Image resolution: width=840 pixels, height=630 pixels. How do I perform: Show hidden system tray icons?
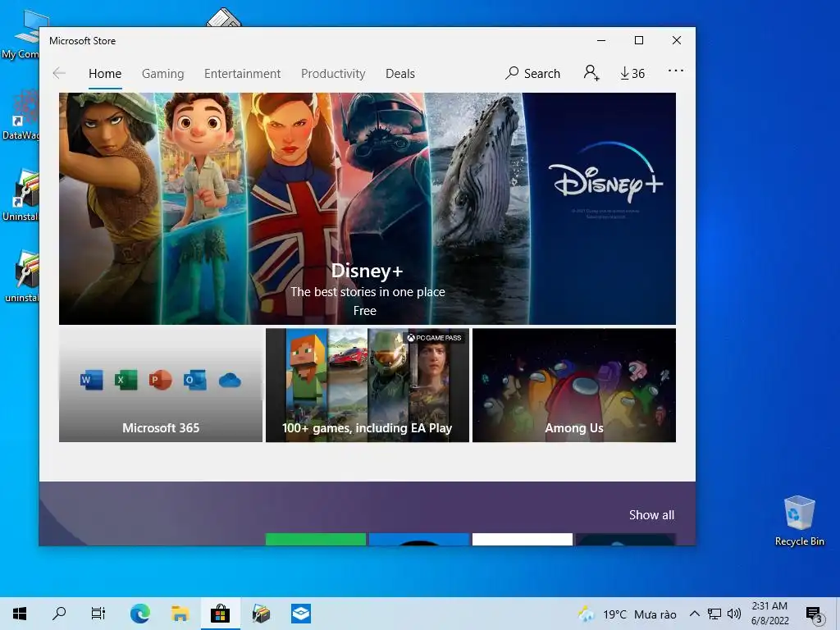click(694, 614)
